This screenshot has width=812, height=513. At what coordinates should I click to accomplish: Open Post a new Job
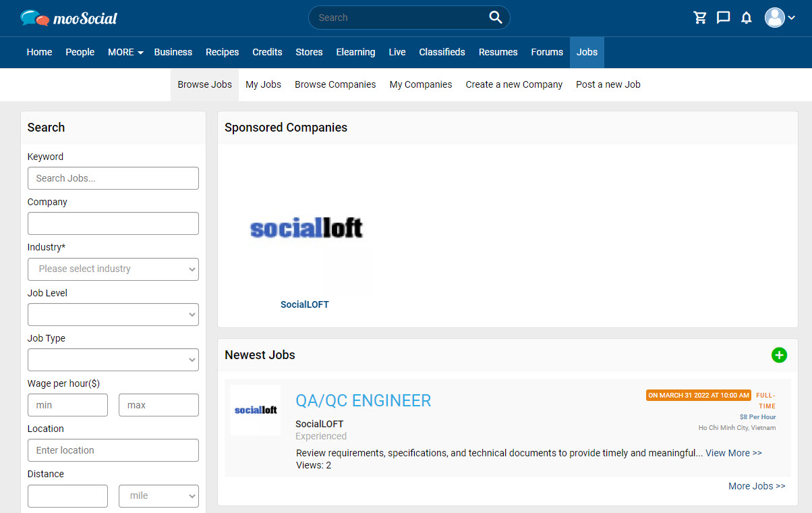click(x=608, y=84)
